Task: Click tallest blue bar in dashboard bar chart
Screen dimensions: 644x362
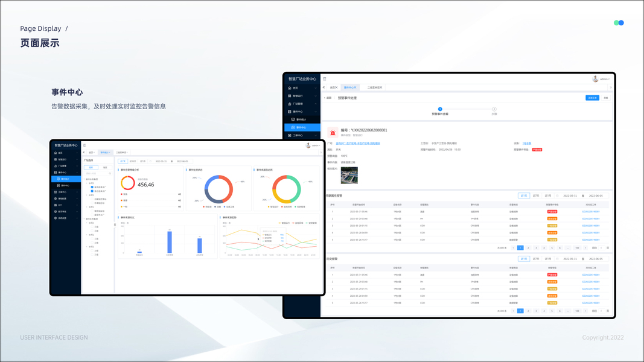Action: click(169, 242)
